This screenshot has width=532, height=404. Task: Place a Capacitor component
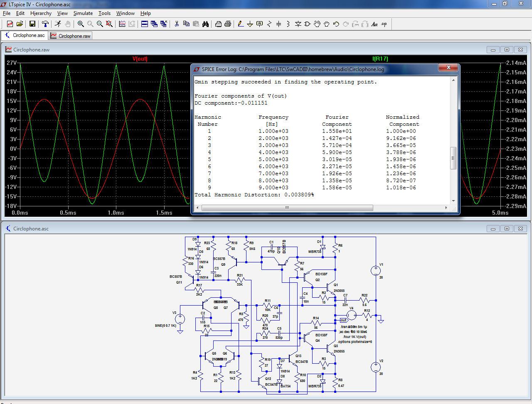(x=279, y=24)
